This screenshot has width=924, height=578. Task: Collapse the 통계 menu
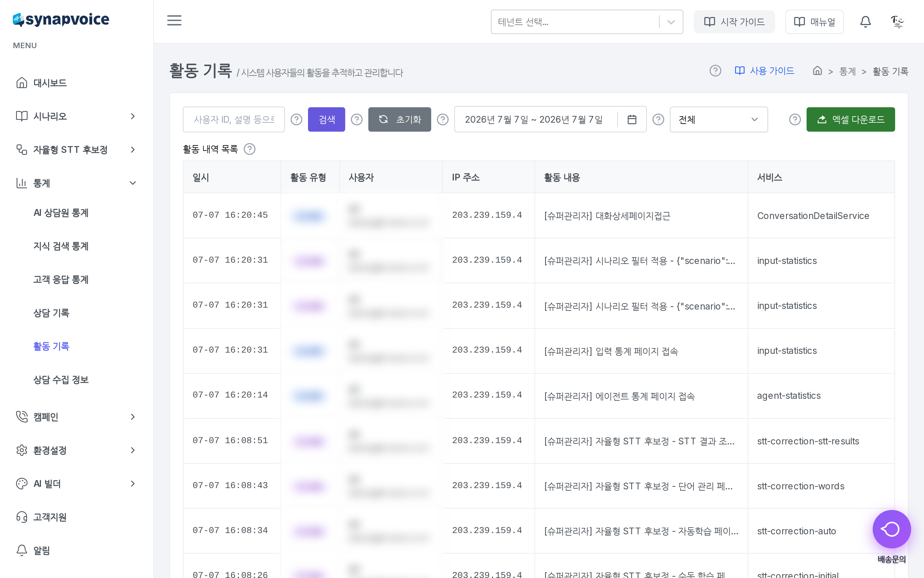coord(76,183)
